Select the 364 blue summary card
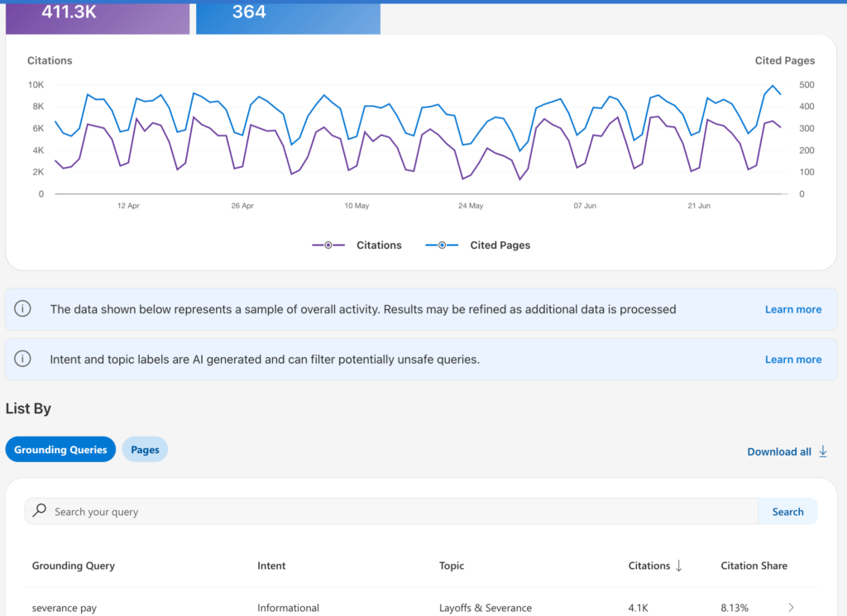The width and height of the screenshot is (847, 616). (288, 17)
